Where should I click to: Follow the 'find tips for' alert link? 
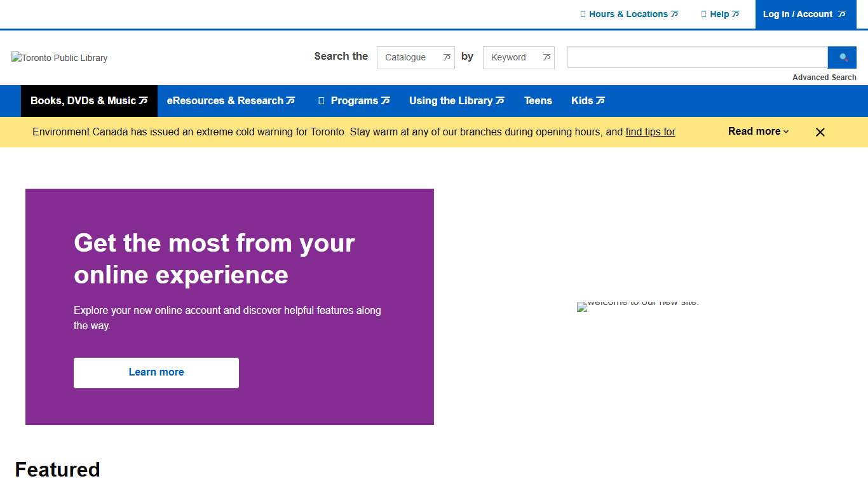pos(650,132)
